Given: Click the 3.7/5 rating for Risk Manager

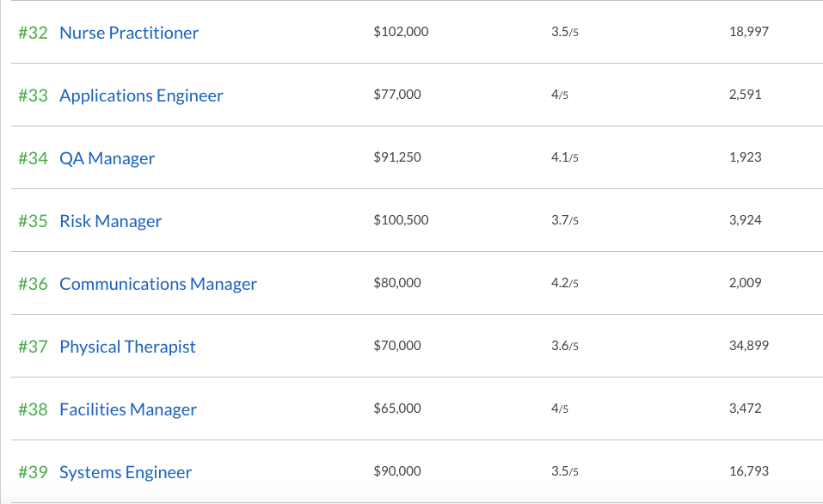Looking at the screenshot, I should point(565,220).
